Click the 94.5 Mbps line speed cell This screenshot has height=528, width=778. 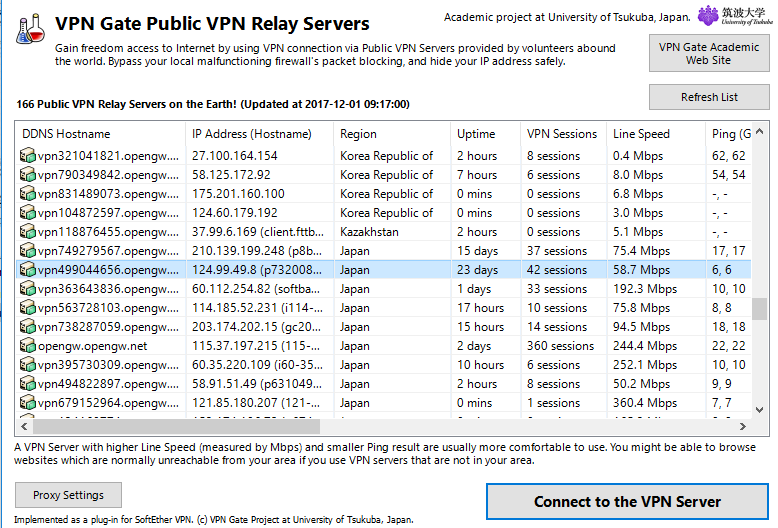(641, 327)
